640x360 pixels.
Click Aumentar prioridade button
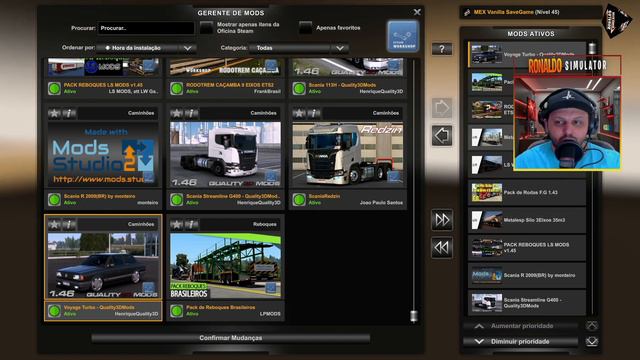click(521, 326)
